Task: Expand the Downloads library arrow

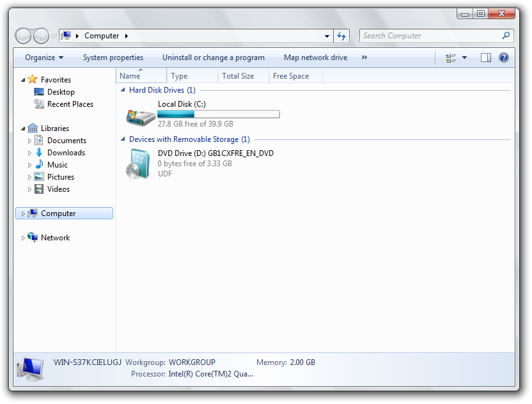Action: (x=29, y=153)
